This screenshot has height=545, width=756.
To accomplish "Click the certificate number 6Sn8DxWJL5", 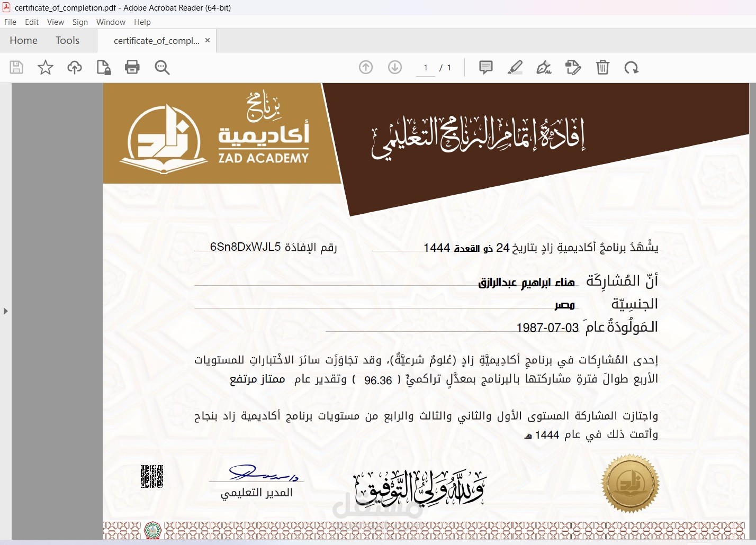I will point(246,247).
